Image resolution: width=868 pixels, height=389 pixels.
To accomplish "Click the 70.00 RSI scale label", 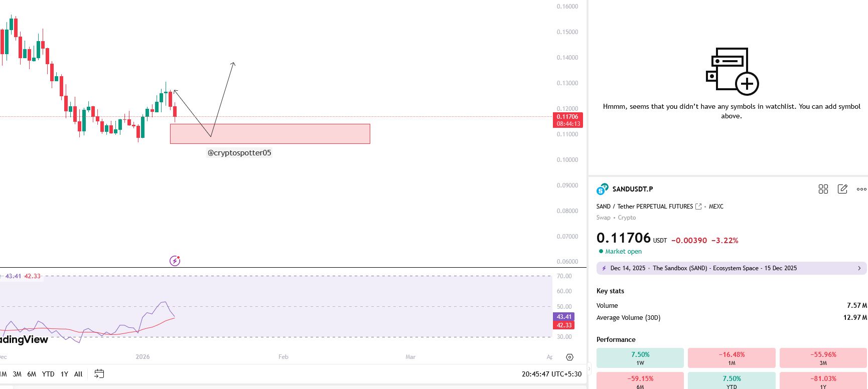I will tap(564, 276).
